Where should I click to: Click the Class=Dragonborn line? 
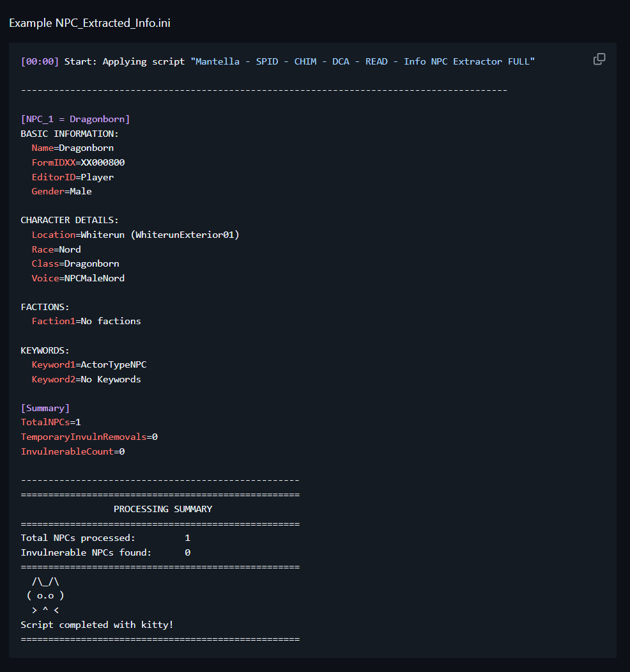pyautogui.click(x=75, y=263)
